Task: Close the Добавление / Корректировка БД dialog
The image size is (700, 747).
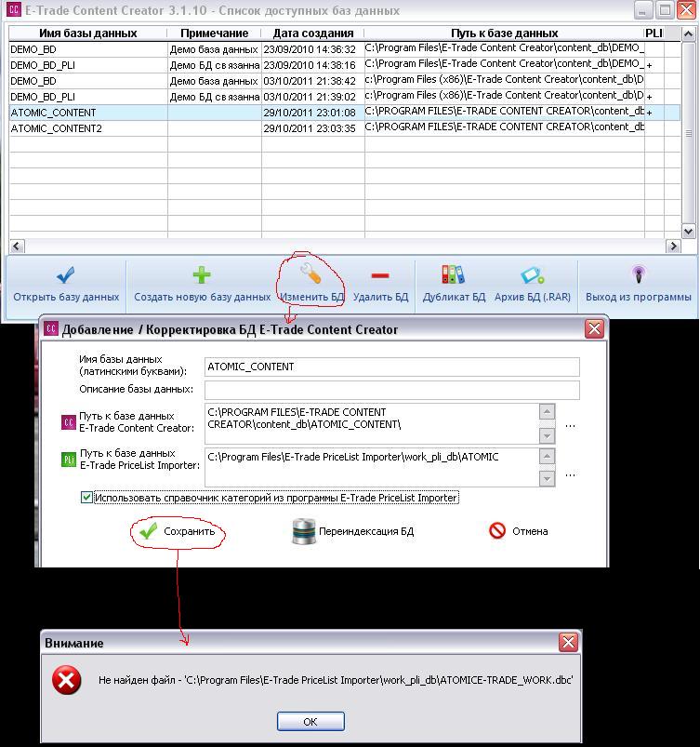Action: [x=594, y=328]
